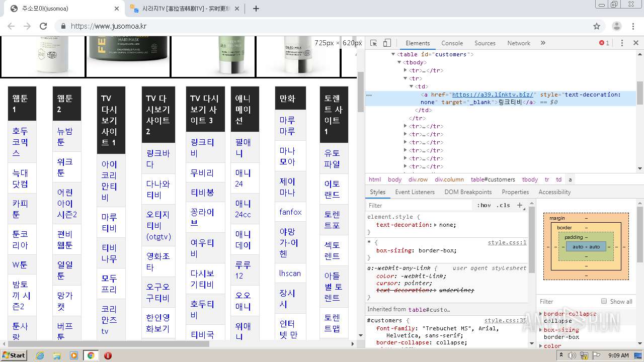This screenshot has width=644, height=362.
Task: Add new style rule with plus icon
Action: click(x=520, y=205)
